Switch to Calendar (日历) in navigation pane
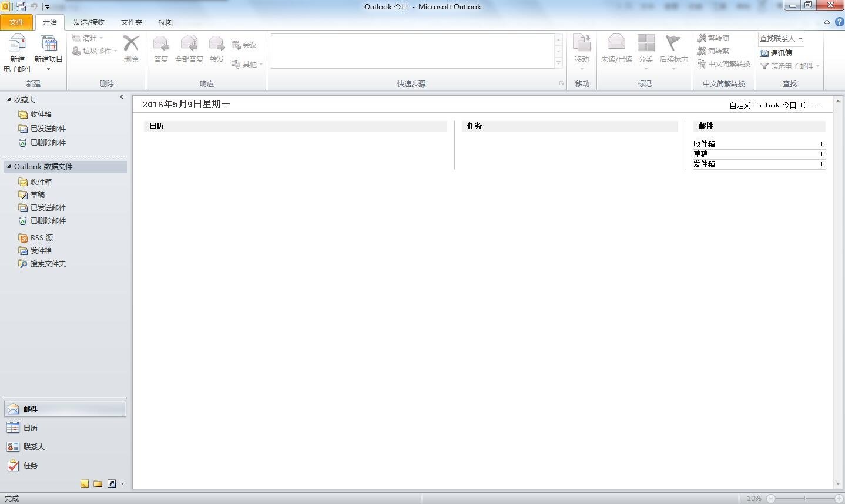 coord(31,428)
